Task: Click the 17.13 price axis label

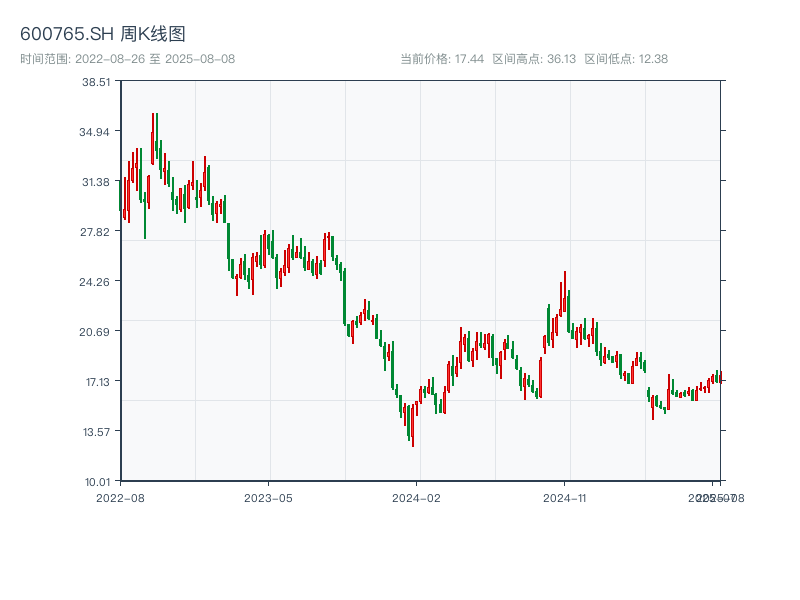Action: (x=96, y=382)
